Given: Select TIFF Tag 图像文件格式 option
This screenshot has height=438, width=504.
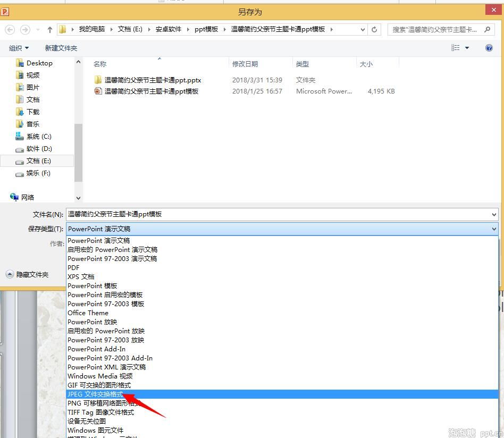Looking at the screenshot, I should pyautogui.click(x=282, y=412).
